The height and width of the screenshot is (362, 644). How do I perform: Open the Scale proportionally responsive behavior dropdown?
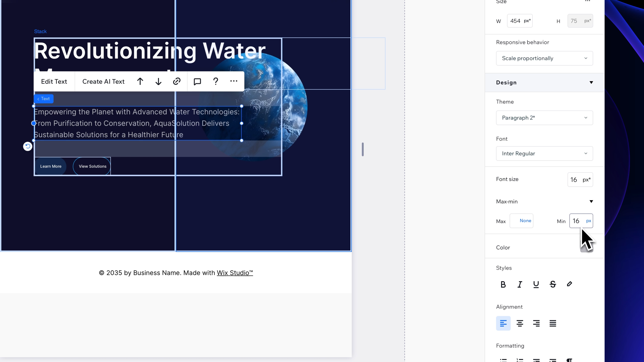point(544,58)
